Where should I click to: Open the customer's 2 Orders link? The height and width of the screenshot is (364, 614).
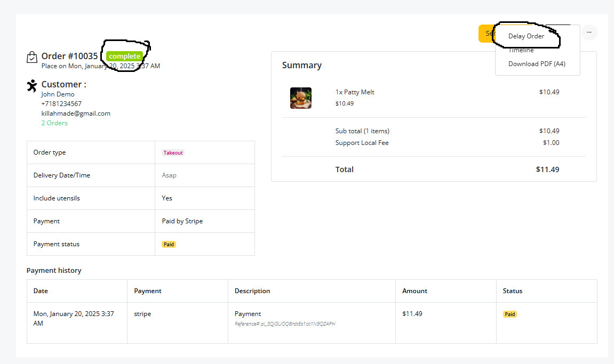[x=54, y=123]
